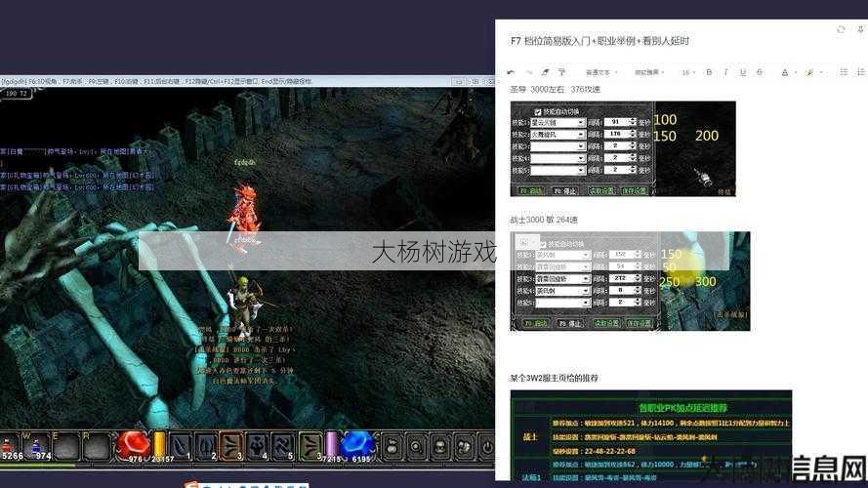This screenshot has height=488, width=868.
Task: Apply the highlighter marker icon
Action: point(809,72)
